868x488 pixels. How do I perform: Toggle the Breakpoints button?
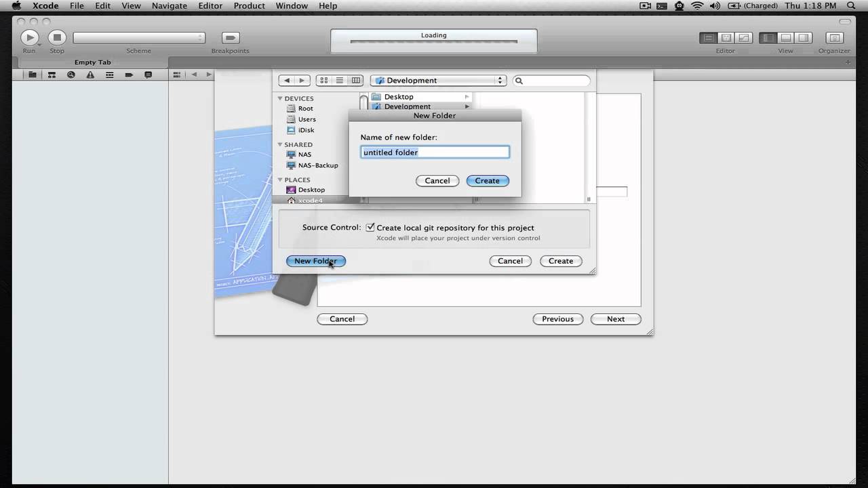231,38
